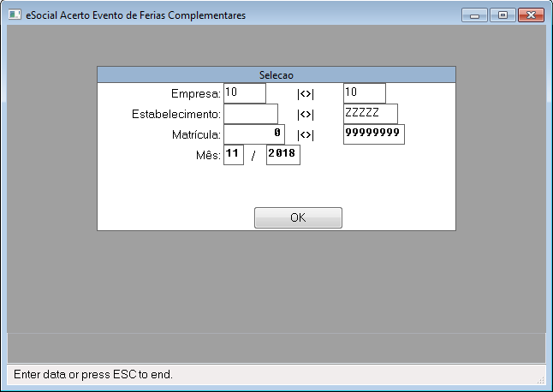Focus the starting Empresa field
The image size is (553, 392).
245,93
